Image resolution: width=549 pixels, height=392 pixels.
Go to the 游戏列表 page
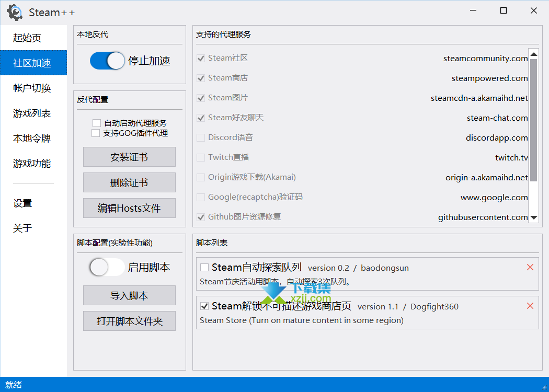click(33, 113)
